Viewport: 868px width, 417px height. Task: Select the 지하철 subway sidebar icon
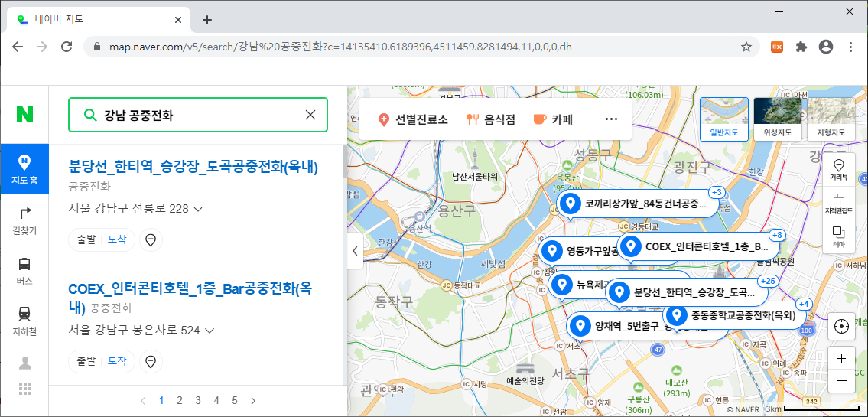[24, 320]
